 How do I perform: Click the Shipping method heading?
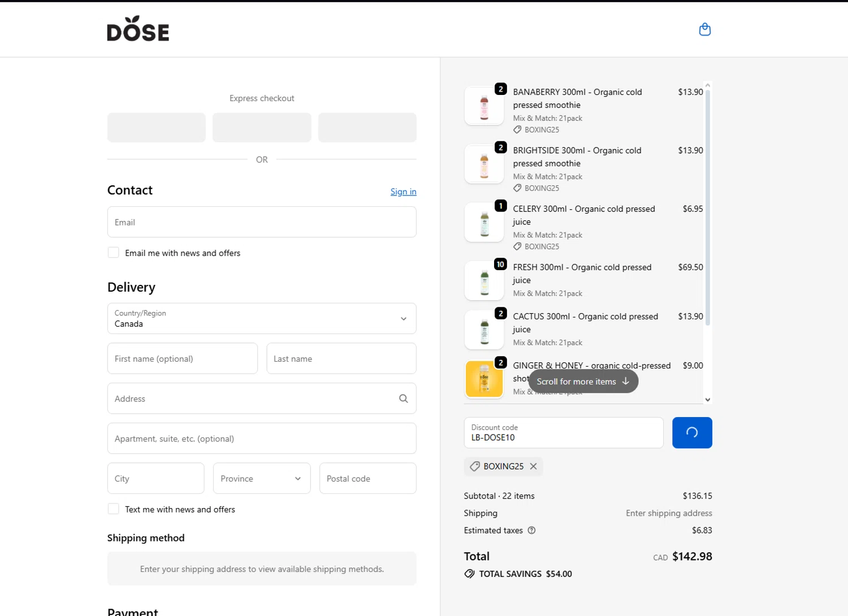click(x=146, y=537)
